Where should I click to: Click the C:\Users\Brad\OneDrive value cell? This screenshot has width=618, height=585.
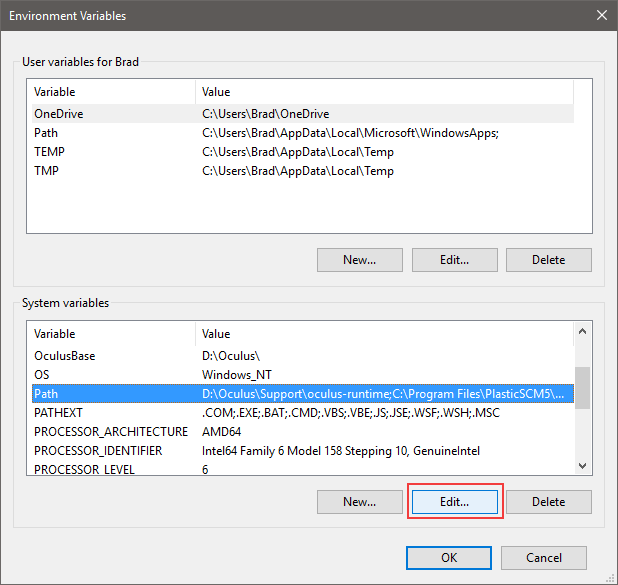tap(266, 114)
